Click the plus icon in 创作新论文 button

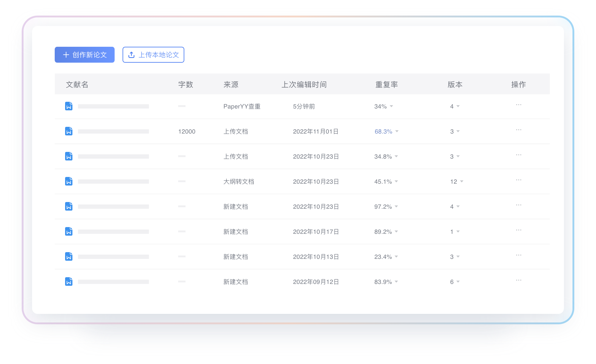pyautogui.click(x=66, y=55)
